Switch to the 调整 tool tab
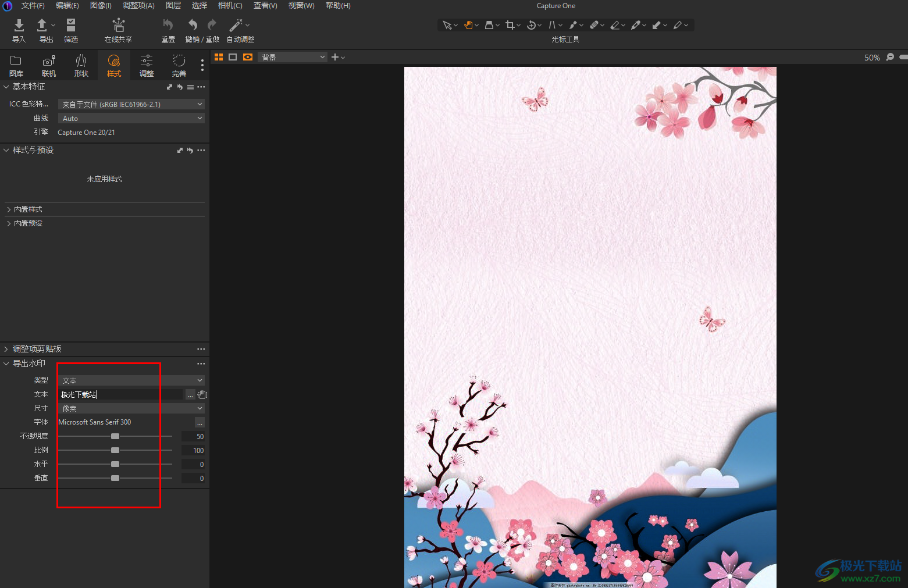 147,65
